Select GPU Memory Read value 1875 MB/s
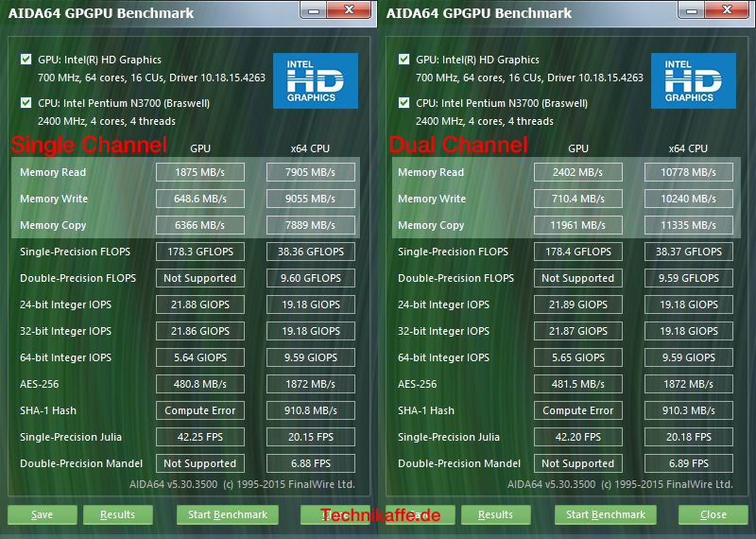The width and height of the screenshot is (756, 539). [200, 172]
